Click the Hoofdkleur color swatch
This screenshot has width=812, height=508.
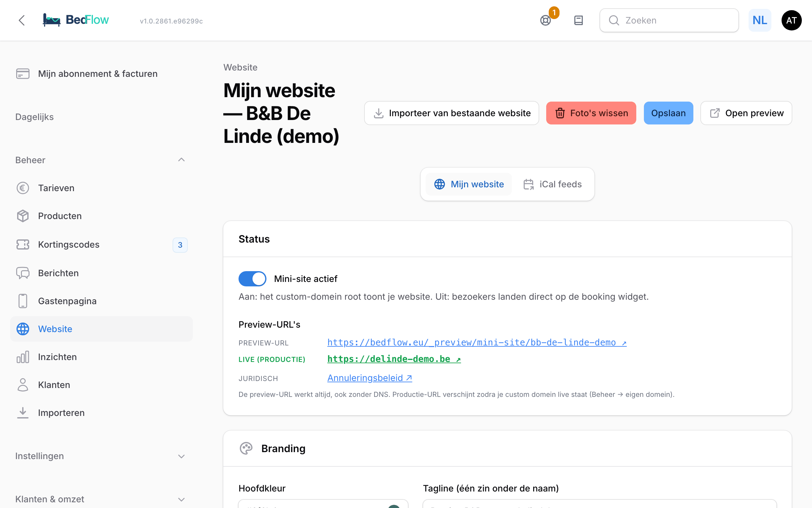click(394, 506)
